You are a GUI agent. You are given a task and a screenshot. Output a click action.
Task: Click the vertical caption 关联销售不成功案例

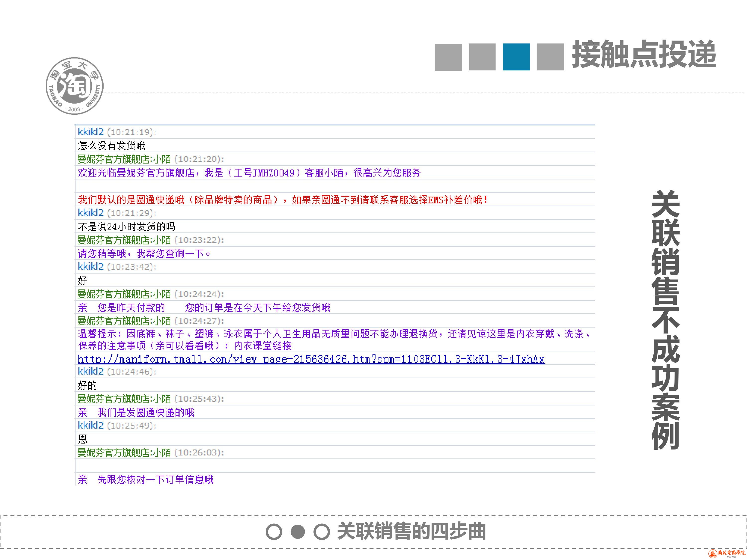(x=666, y=320)
